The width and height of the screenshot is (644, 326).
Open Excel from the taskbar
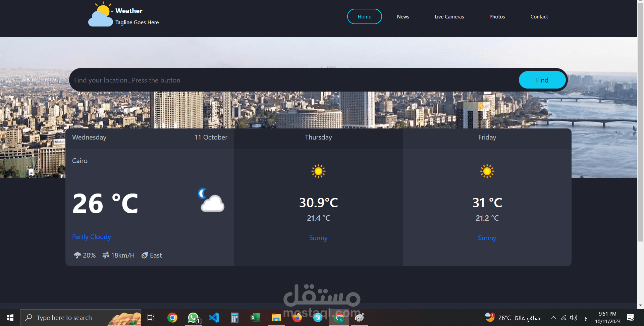click(x=255, y=318)
